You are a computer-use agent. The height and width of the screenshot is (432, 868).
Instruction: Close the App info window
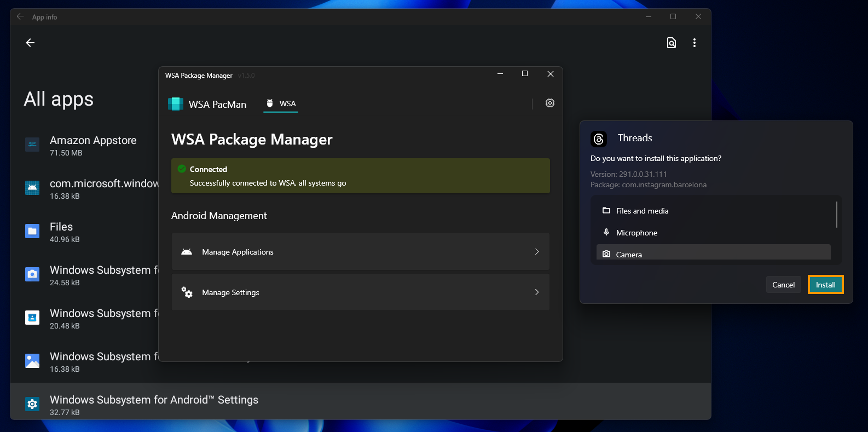[x=698, y=16]
